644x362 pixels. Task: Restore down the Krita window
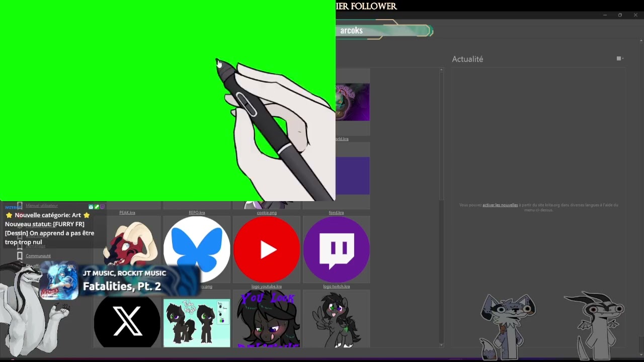tap(620, 15)
